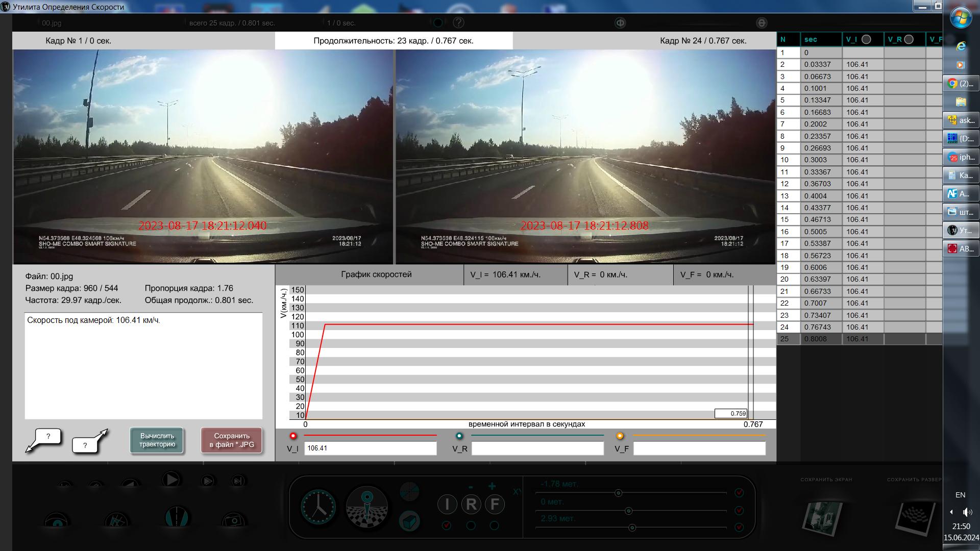
Task: Toggle the checkmark beside the -1.78 мет. slider
Action: tap(739, 493)
